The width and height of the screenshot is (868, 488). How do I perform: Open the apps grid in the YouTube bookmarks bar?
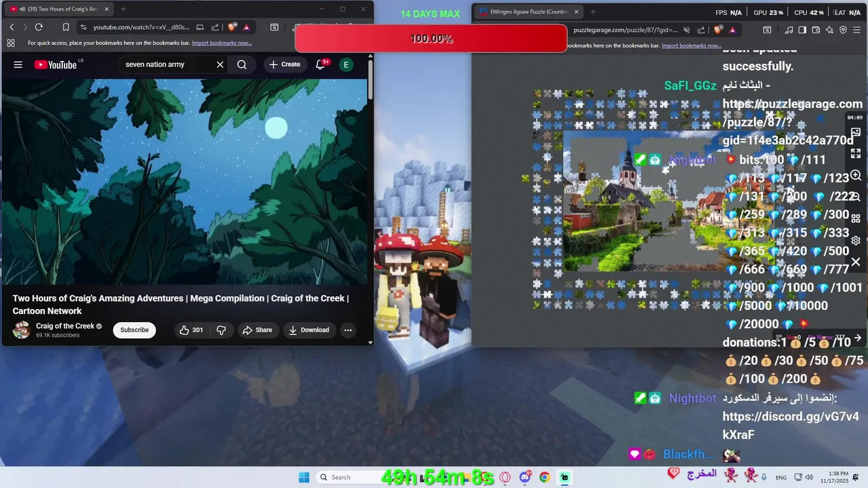[11, 43]
